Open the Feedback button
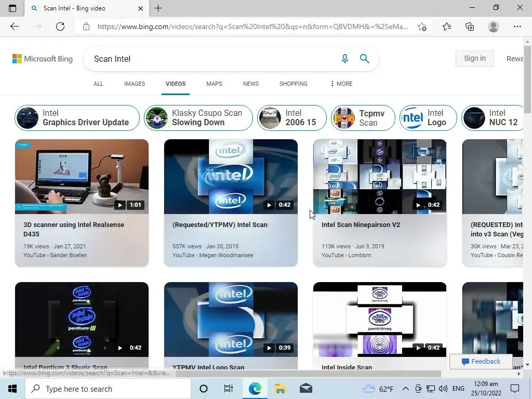532x399 pixels. pyautogui.click(x=481, y=362)
